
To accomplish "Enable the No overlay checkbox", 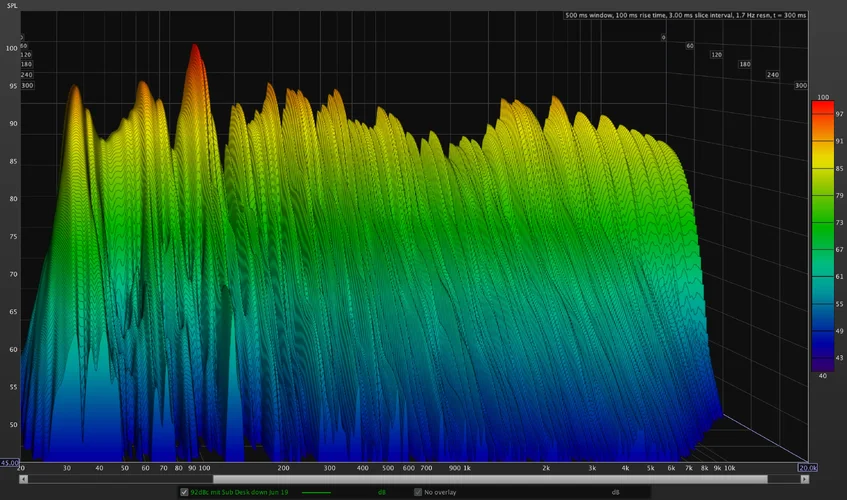I will 418,492.
